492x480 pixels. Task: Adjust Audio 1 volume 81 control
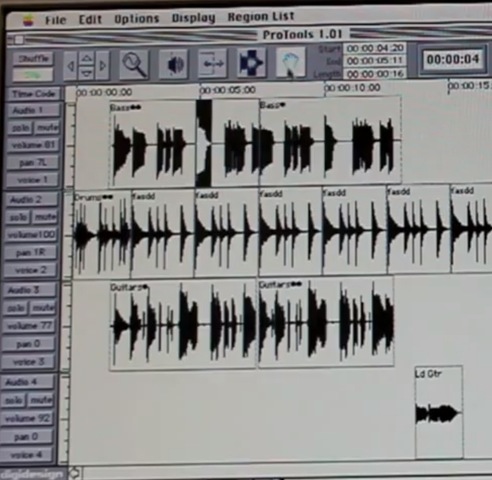coord(33,145)
